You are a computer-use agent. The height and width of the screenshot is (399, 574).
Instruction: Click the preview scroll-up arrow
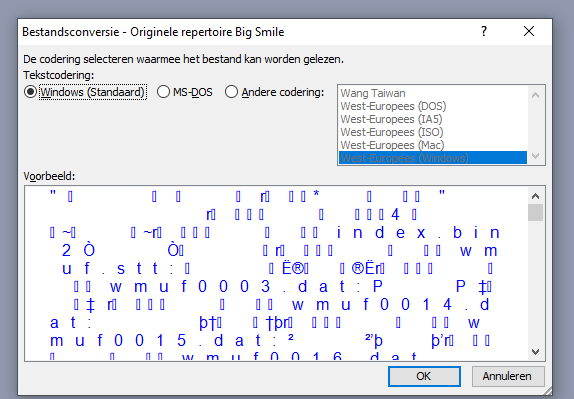click(535, 196)
